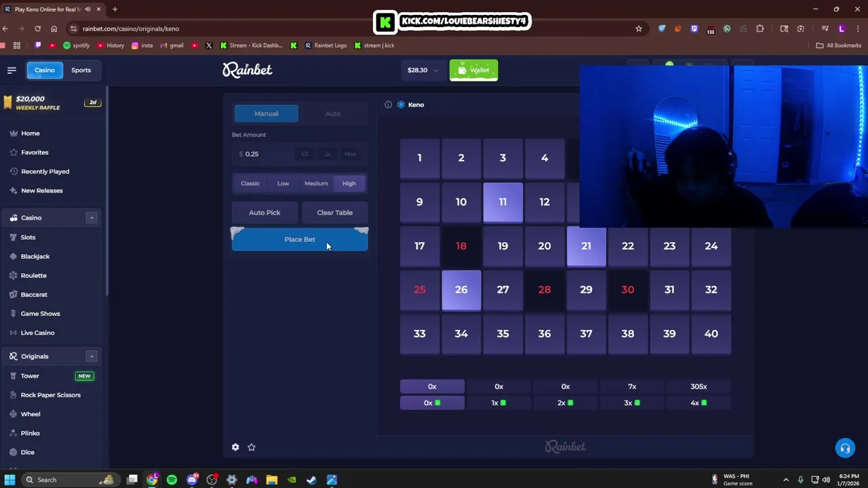Open Chrome profile avatar L

click(x=842, y=28)
